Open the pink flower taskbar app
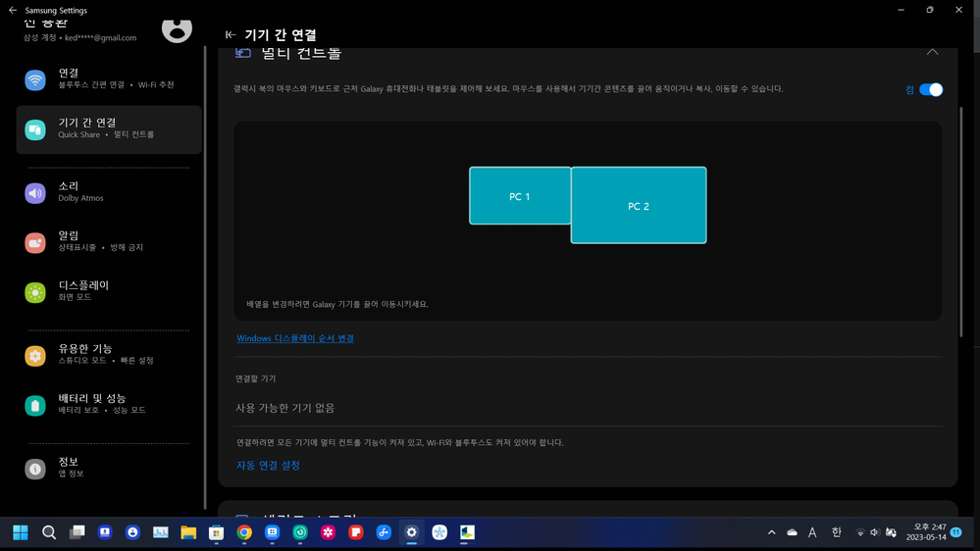 [328, 532]
